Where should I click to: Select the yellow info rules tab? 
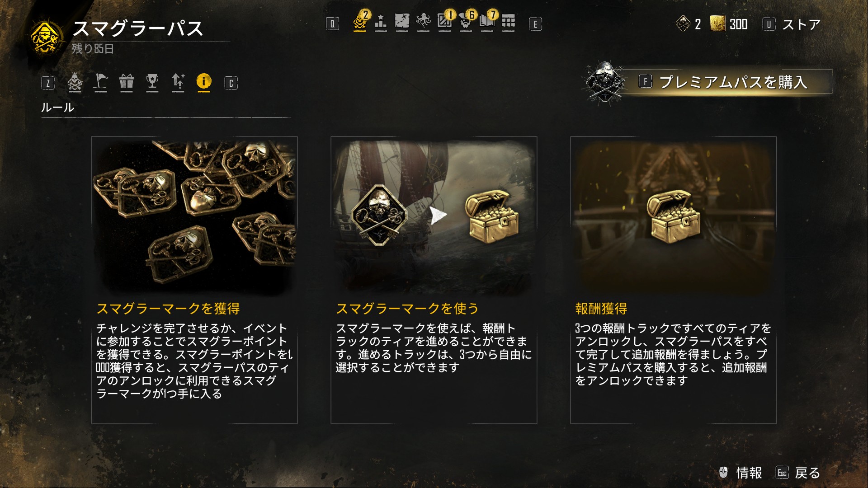point(204,82)
